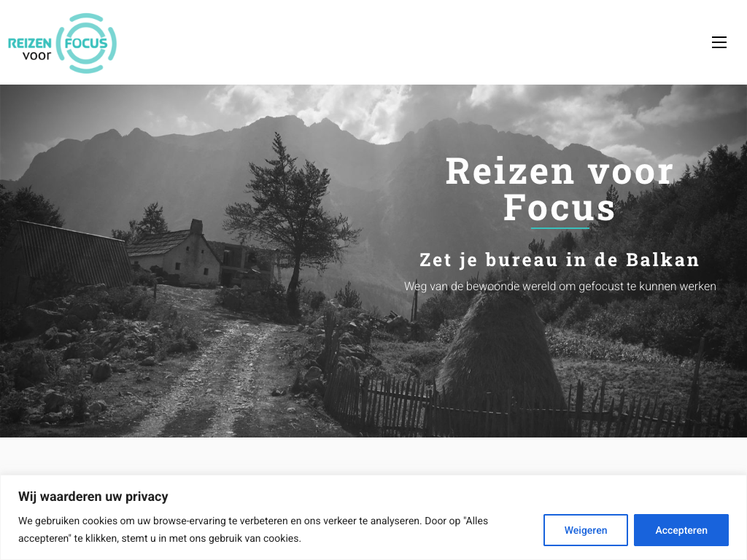Image resolution: width=747 pixels, height=560 pixels.
Task: Click the circular FOCUS emblem in logo
Action: (86, 43)
